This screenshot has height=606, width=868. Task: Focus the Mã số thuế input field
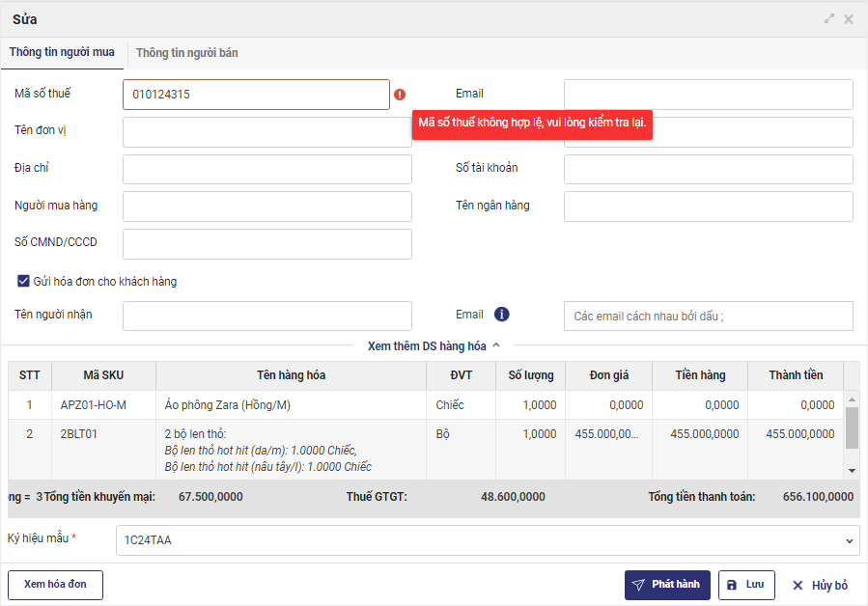click(256, 95)
